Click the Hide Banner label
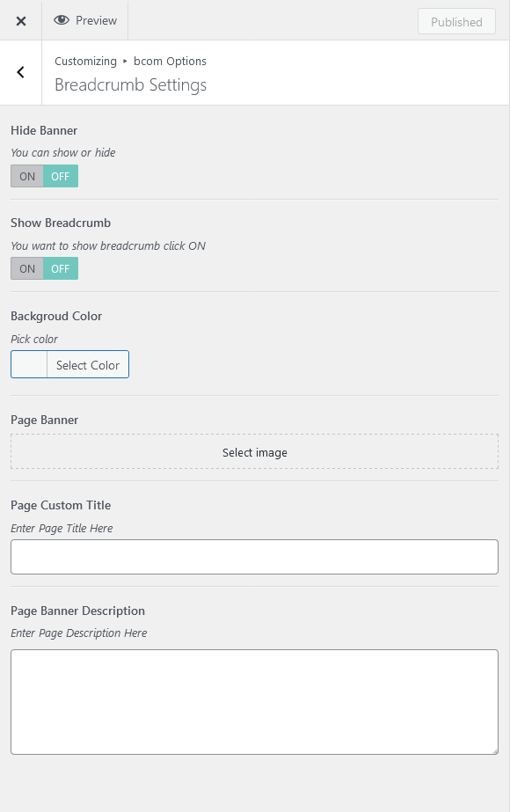 tap(44, 130)
